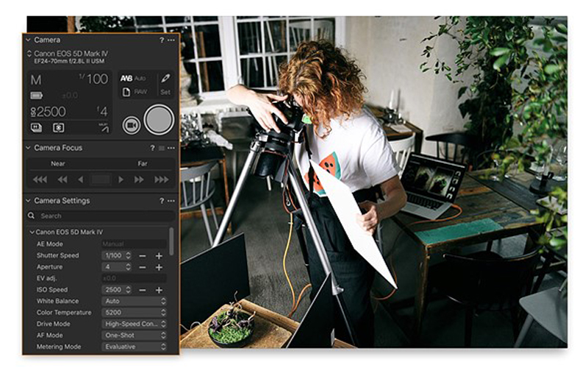
Task: Move focus far with the triple right arrows
Action: [x=161, y=180]
